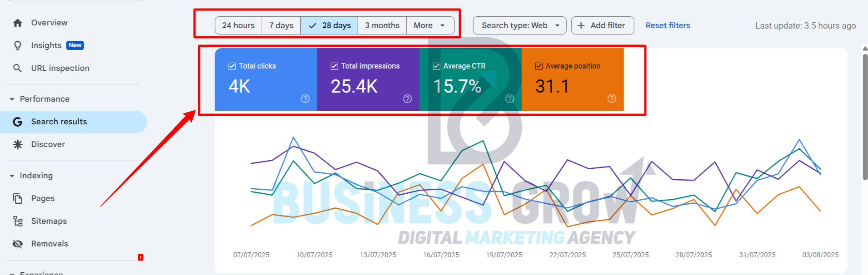Click the Reset filters link
This screenshot has width=868, height=275.
[x=668, y=25]
